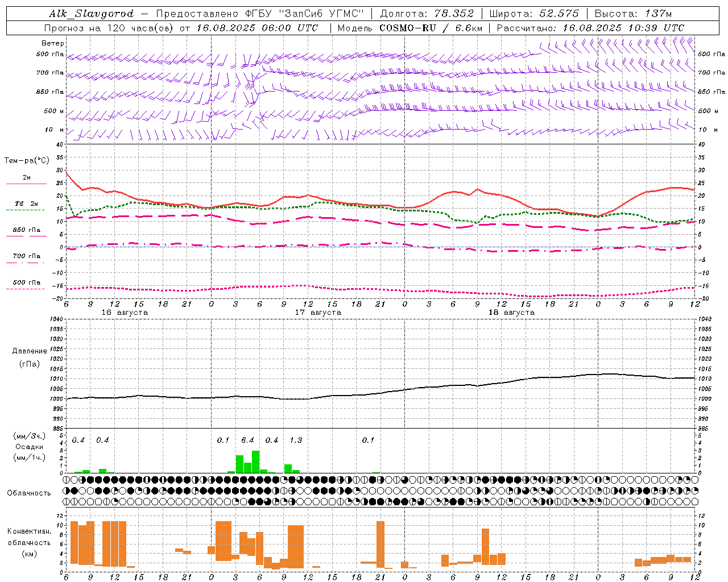Select the provider text ФГБУ "ЗапСиб УГМС"
This screenshot has width=728, height=582.
click(x=304, y=14)
